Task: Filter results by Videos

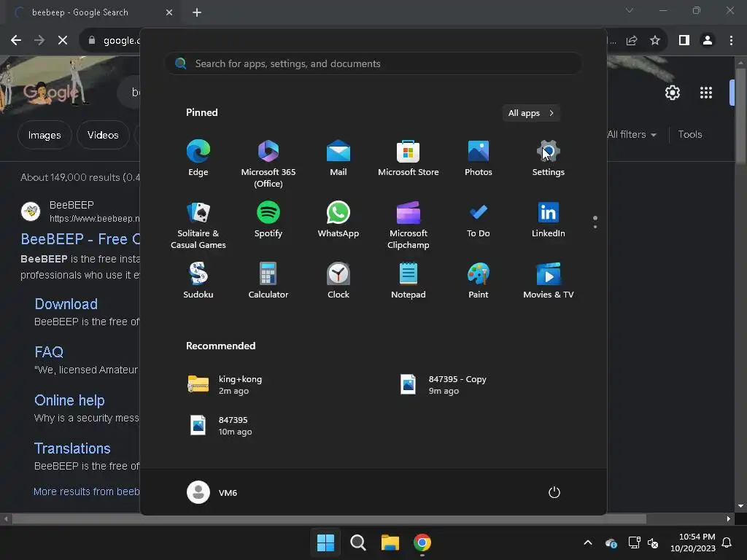Action: pos(103,135)
